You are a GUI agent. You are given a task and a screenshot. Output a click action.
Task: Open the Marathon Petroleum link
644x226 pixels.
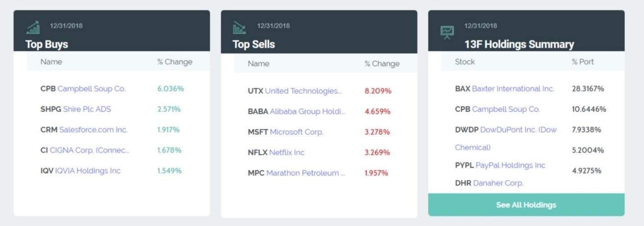[x=306, y=173]
